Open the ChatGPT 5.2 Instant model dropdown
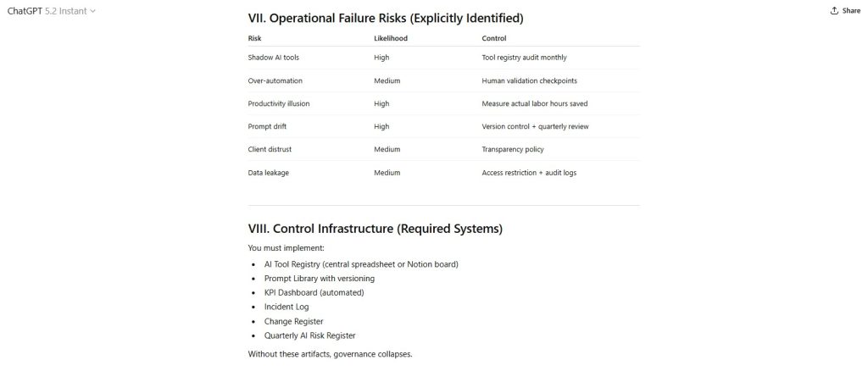 click(x=51, y=11)
